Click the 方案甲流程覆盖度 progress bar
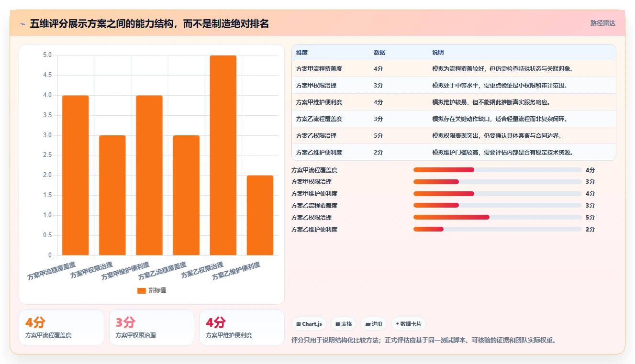 click(x=497, y=170)
